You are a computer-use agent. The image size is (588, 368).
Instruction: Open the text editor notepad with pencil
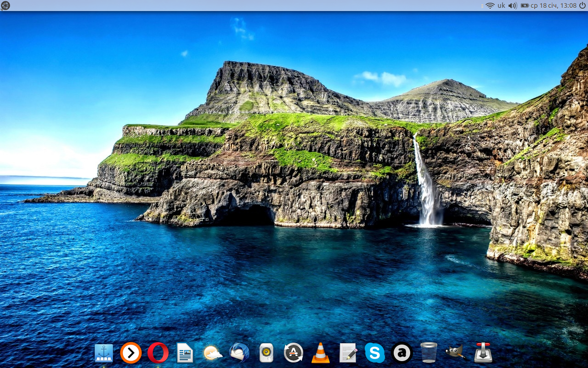point(348,353)
